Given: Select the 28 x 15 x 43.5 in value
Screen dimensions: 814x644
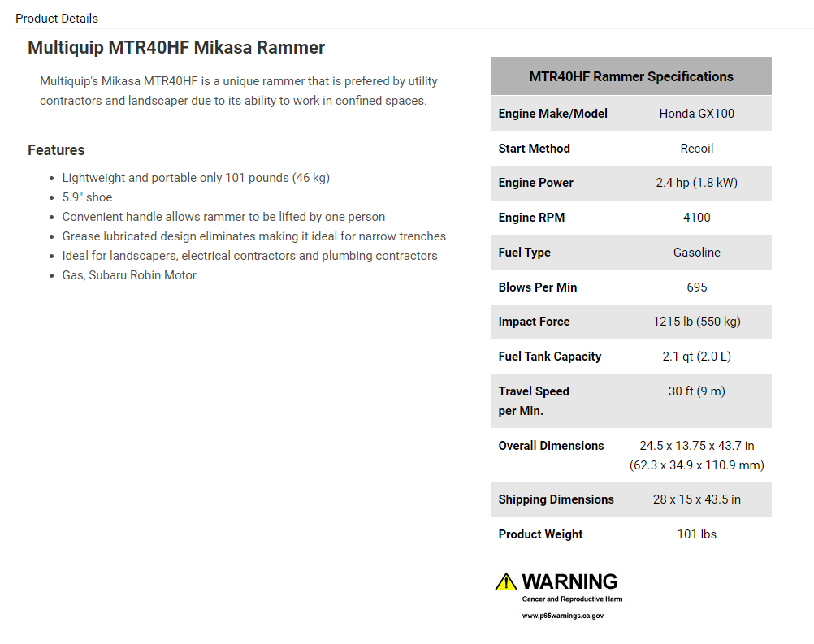Looking at the screenshot, I should click(697, 499).
